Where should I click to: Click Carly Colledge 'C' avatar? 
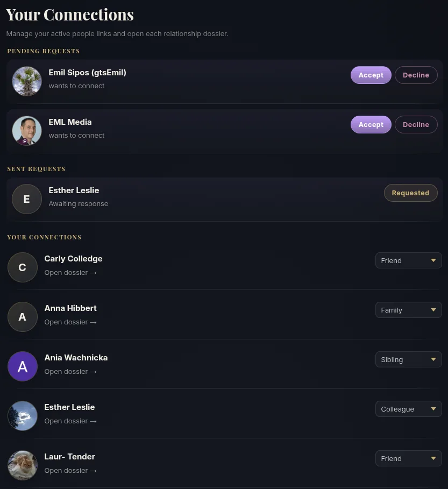coord(23,267)
